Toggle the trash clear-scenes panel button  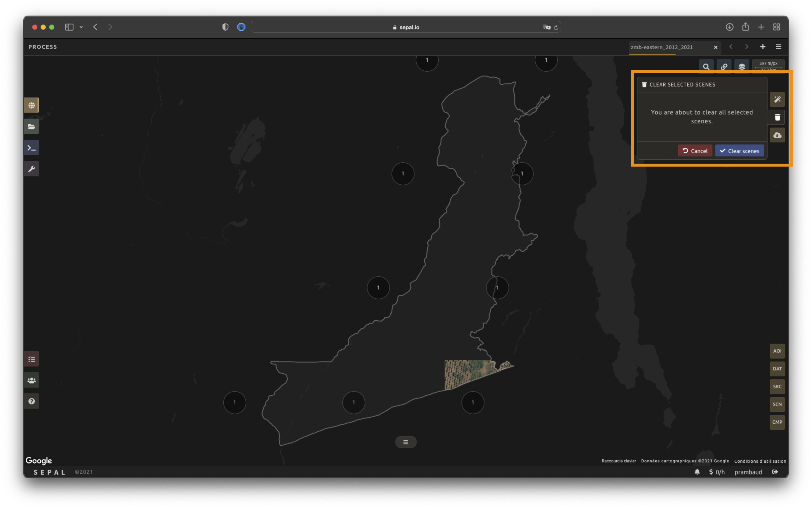tap(777, 117)
